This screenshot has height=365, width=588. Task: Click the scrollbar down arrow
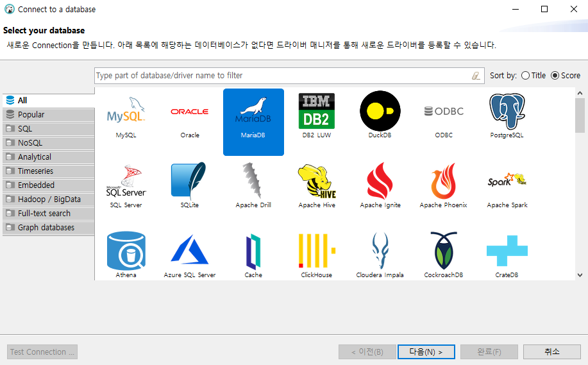pyautogui.click(x=580, y=275)
